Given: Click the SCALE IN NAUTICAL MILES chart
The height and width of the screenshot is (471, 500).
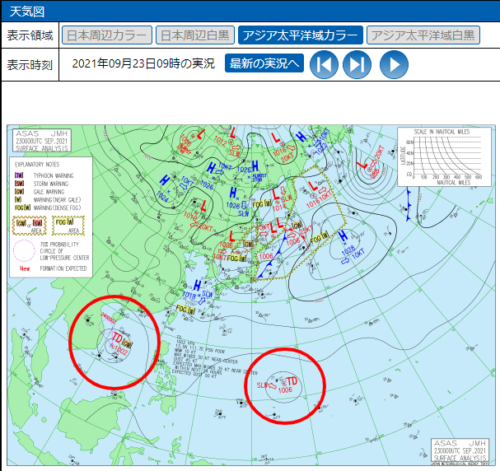Looking at the screenshot, I should click(x=444, y=157).
